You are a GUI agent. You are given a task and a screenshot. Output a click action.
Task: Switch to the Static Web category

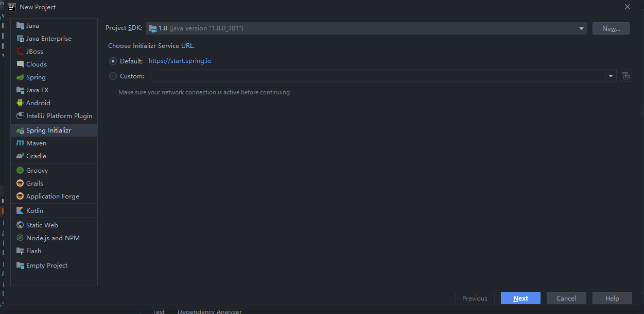point(41,225)
